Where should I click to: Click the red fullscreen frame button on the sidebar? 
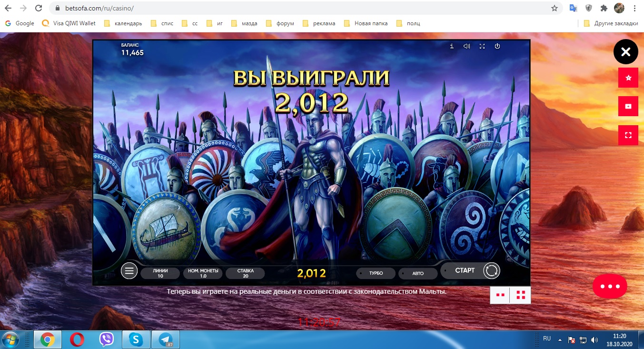coord(628,135)
